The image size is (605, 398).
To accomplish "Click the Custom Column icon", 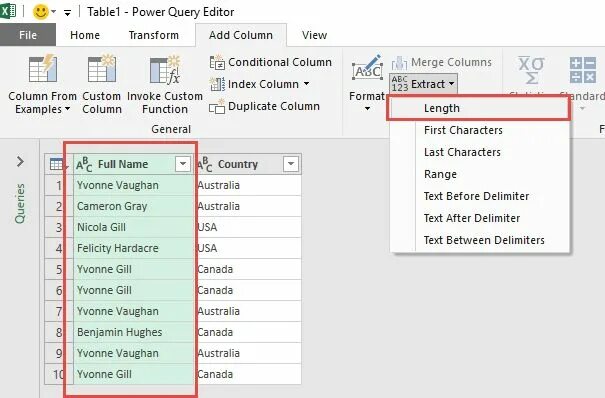I will [102, 68].
